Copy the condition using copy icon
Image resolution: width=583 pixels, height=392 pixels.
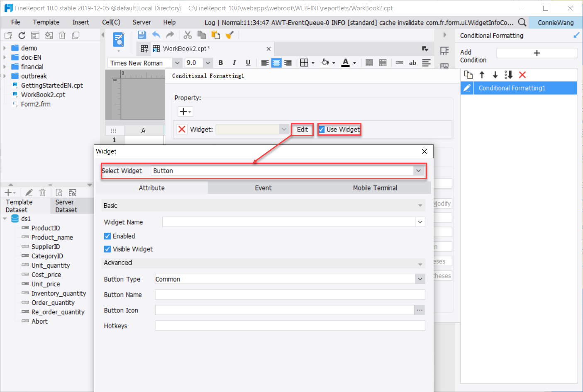tap(468, 75)
